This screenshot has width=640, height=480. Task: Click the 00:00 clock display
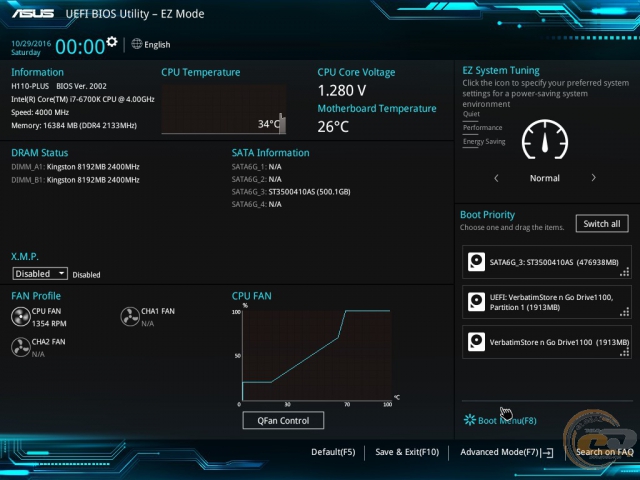80,47
